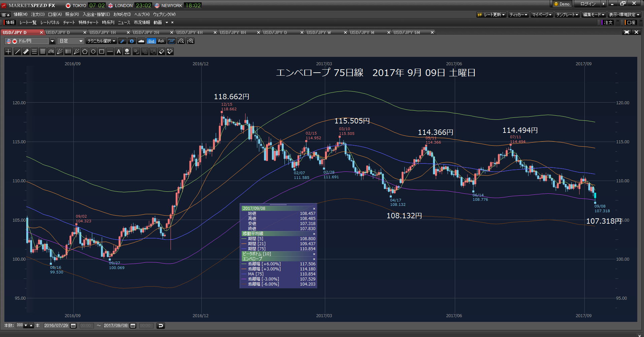
Task: Select the Fibonacci arc tool
Action: (x=51, y=51)
